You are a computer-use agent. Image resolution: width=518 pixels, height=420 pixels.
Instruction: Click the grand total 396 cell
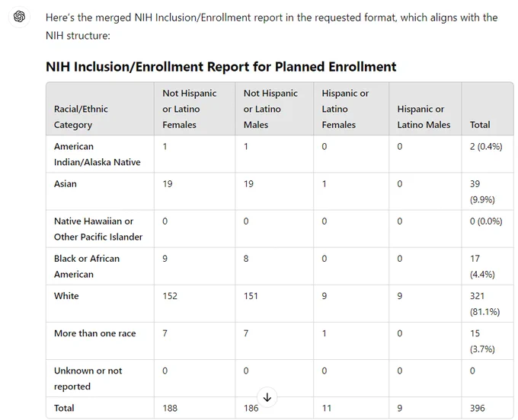click(x=478, y=408)
